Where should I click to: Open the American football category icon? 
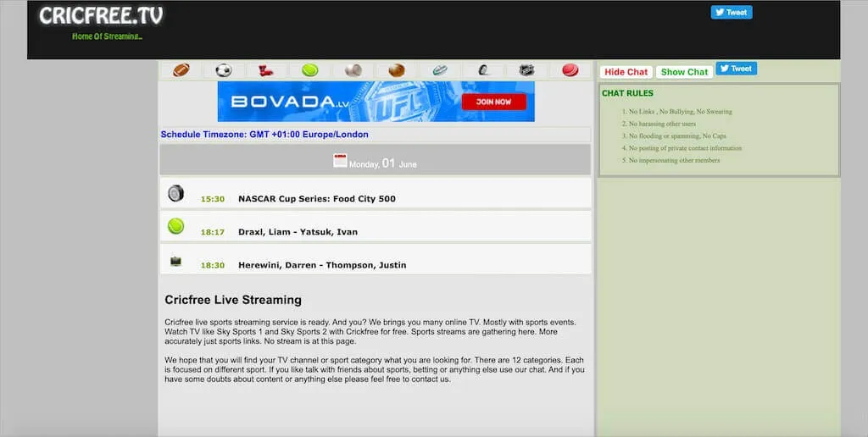181,70
